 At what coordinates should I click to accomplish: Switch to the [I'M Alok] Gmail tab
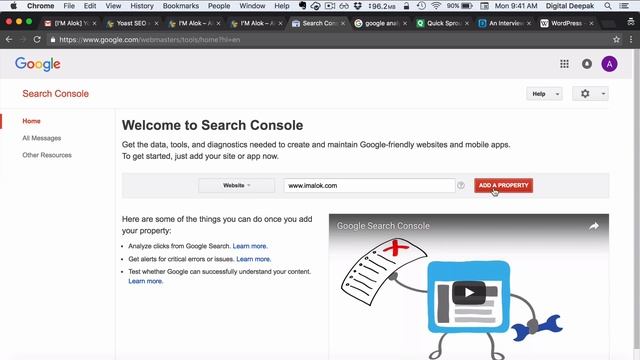pos(70,24)
